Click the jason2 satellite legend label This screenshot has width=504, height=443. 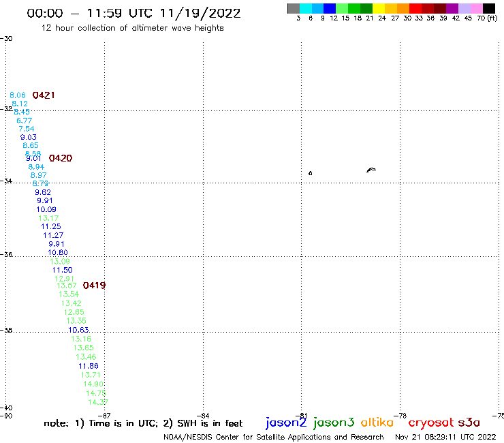pos(286,423)
